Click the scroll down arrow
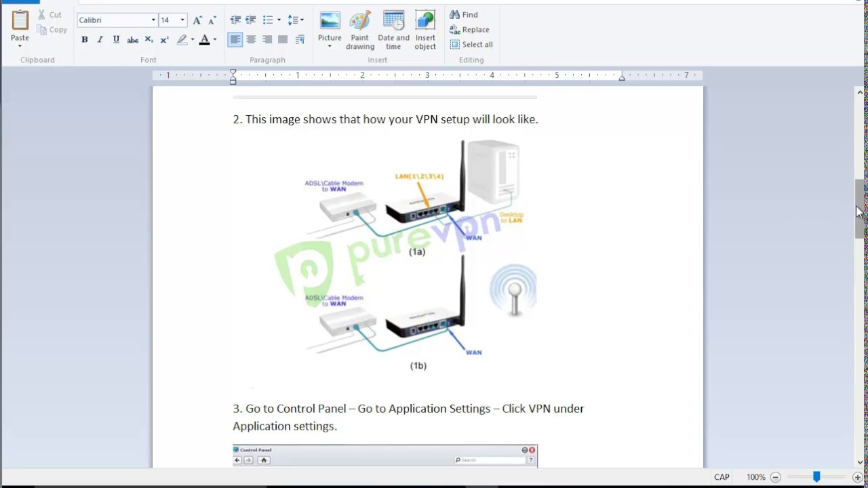The image size is (868, 488). tap(860, 462)
